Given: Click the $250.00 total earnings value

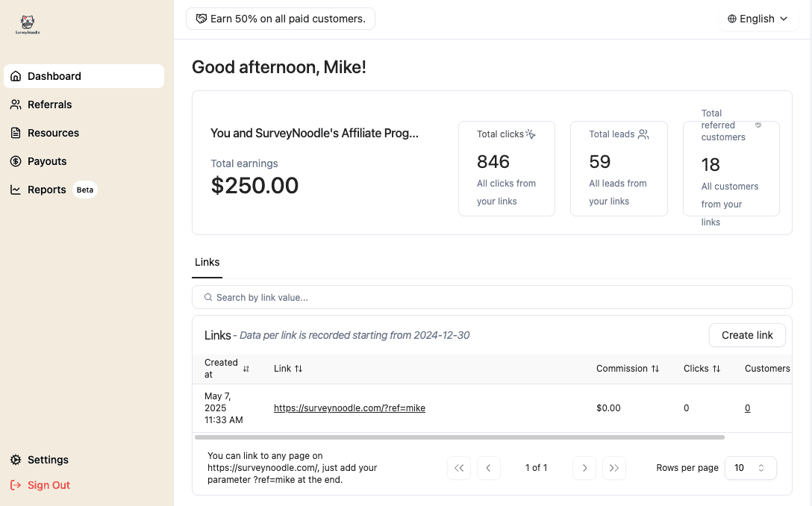Looking at the screenshot, I should tap(254, 185).
